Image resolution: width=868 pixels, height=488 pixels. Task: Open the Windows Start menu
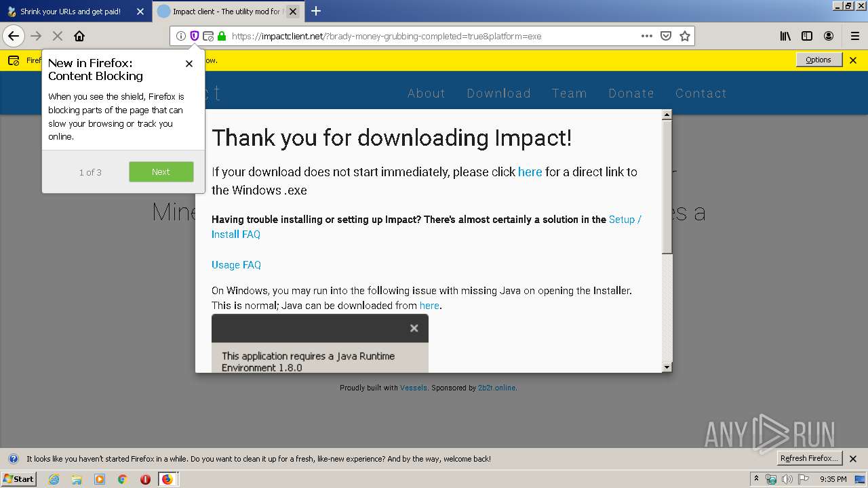(19, 479)
